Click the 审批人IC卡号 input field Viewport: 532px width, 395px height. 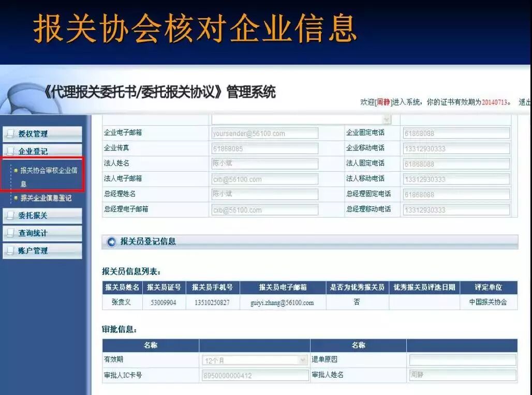[x=256, y=375]
